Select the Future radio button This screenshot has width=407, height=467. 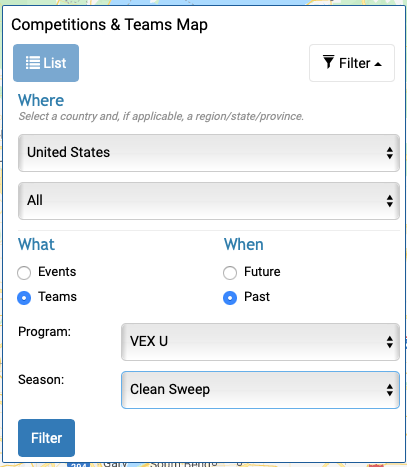tap(230, 273)
